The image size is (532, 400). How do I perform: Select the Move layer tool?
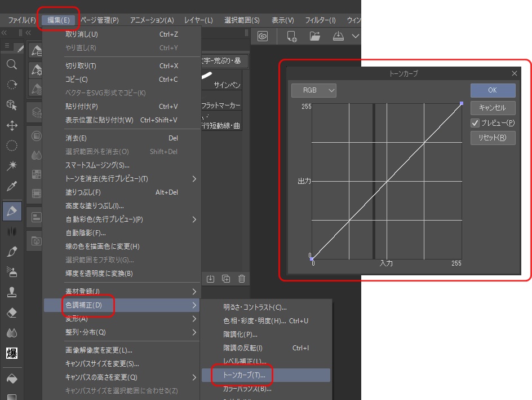point(12,125)
